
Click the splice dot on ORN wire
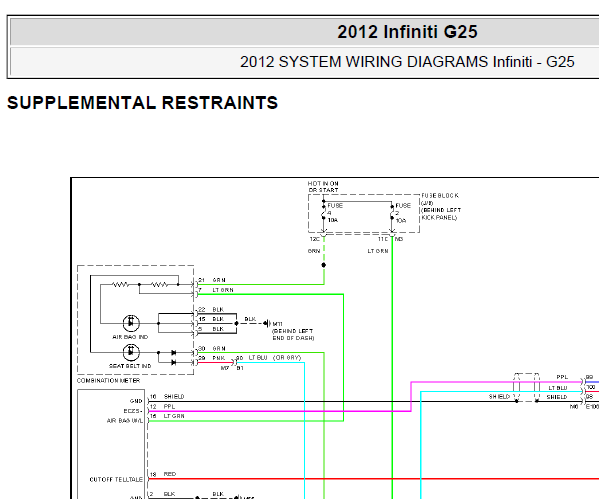[324, 265]
